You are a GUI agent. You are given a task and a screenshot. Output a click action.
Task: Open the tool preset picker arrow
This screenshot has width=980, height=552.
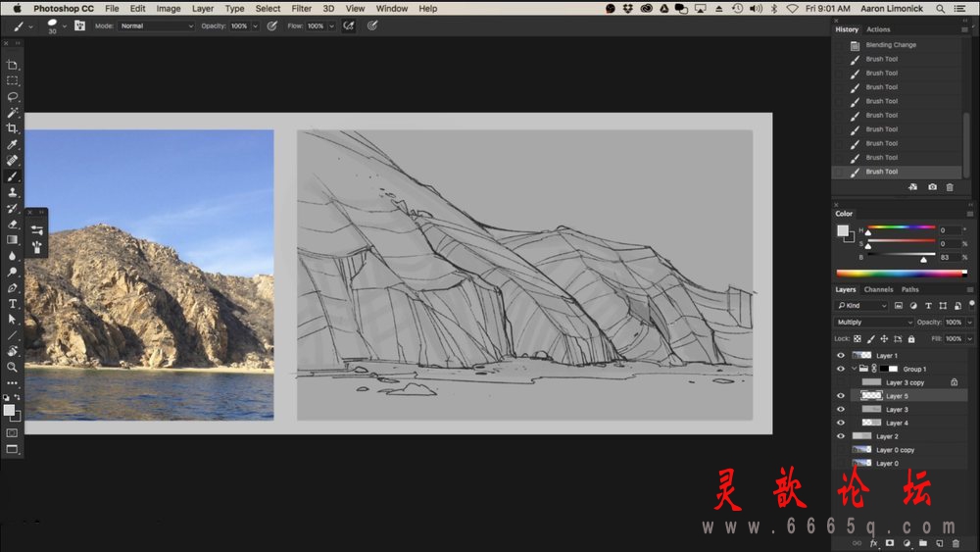[30, 26]
